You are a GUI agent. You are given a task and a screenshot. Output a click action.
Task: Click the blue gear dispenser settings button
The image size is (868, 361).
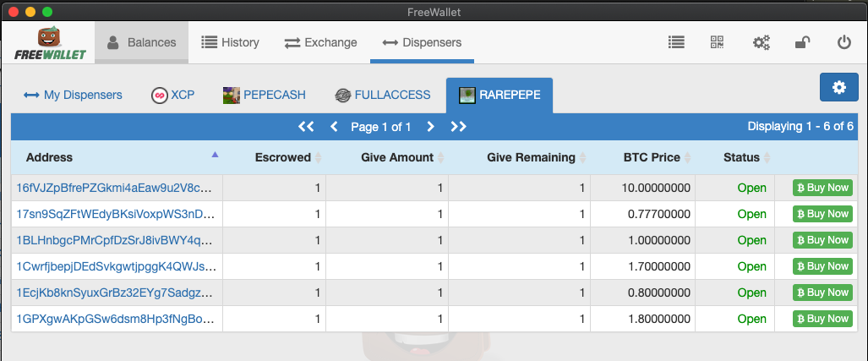[x=838, y=87]
